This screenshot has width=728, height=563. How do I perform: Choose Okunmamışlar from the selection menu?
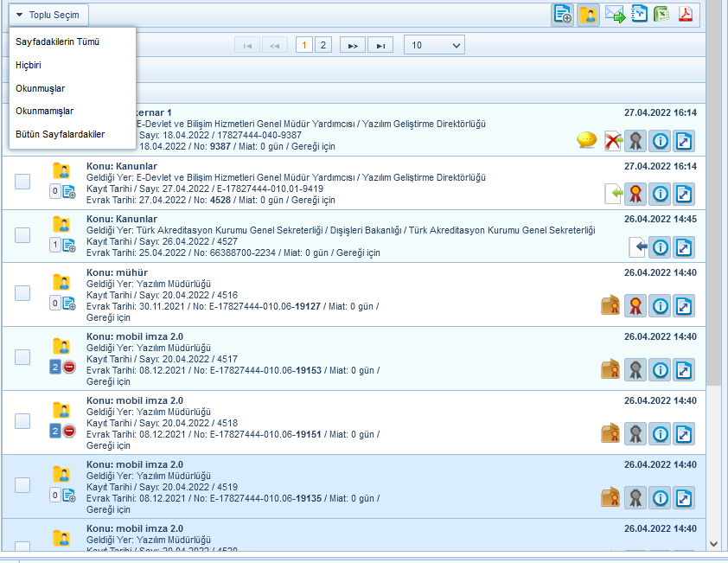pyautogui.click(x=44, y=111)
